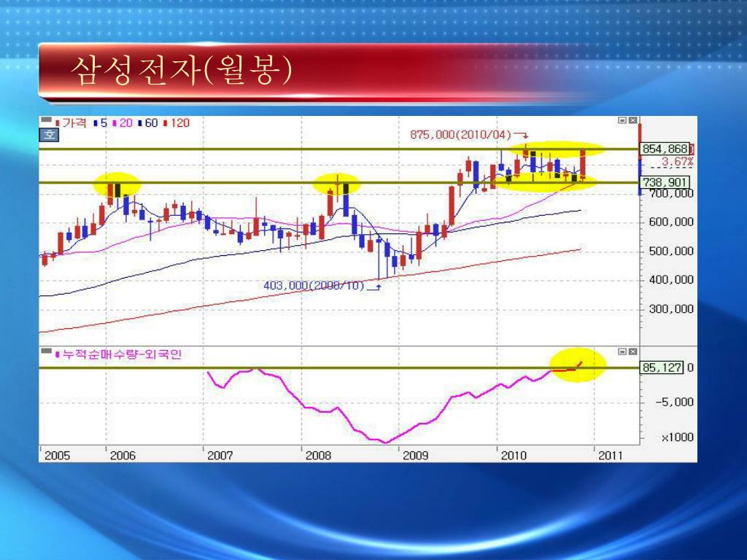Click the 300,000 price axis label
Image resolution: width=747 pixels, height=560 pixels.
pos(671,309)
